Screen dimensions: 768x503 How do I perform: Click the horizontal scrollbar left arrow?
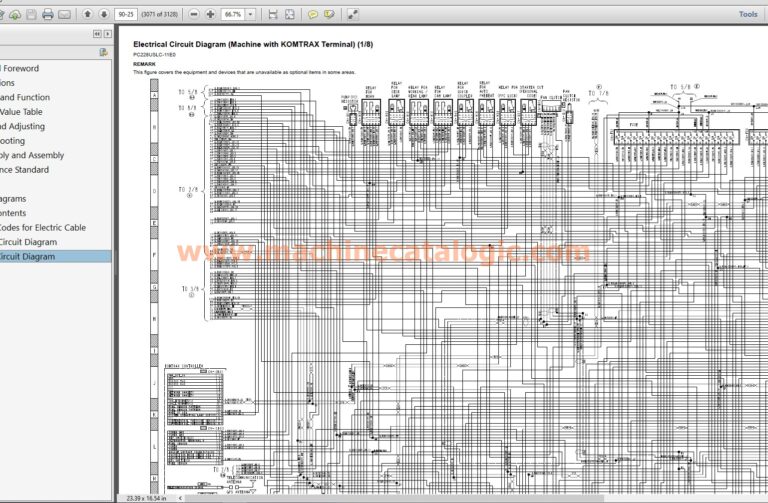180,499
